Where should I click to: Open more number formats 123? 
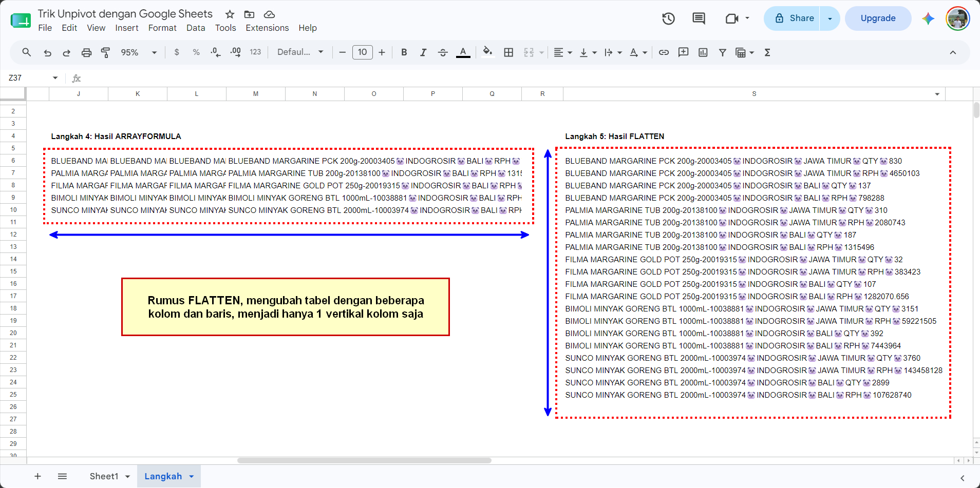click(x=255, y=52)
